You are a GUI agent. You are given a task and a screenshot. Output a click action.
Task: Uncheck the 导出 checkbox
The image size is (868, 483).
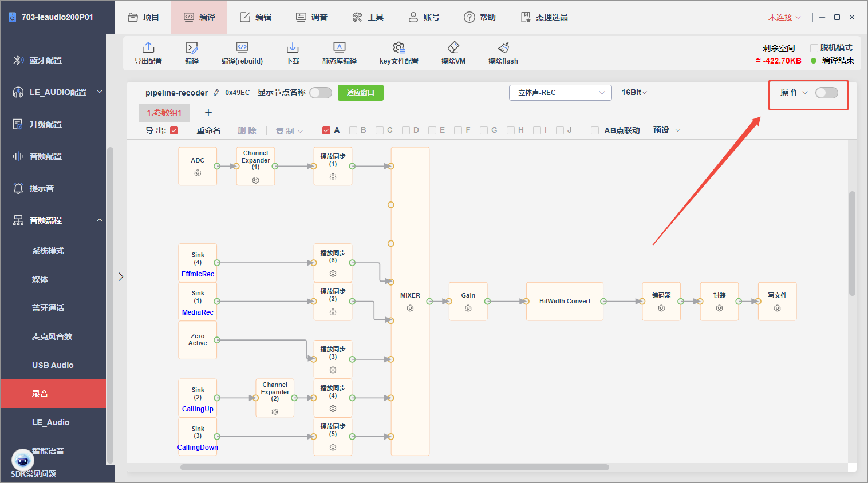(174, 130)
